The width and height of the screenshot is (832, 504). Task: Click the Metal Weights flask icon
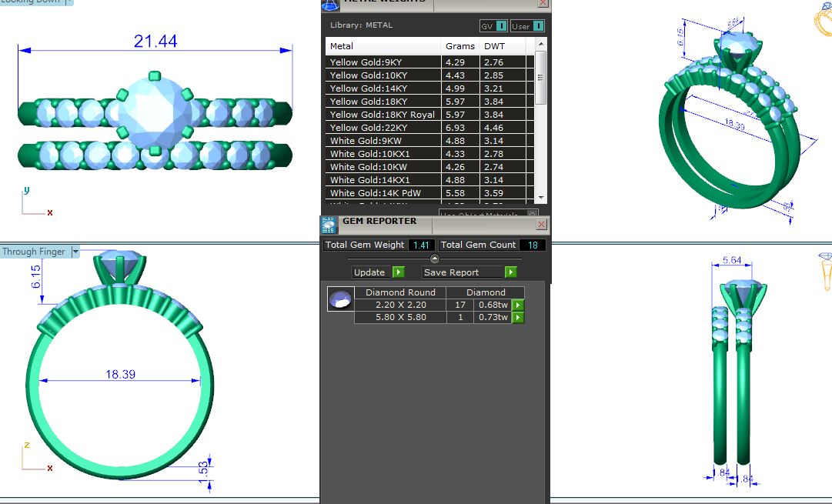pyautogui.click(x=330, y=4)
